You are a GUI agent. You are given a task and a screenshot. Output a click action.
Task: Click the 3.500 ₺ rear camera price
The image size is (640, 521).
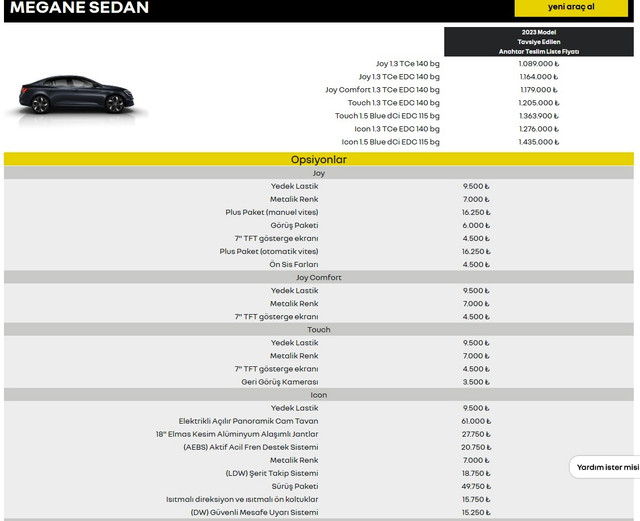point(476,382)
